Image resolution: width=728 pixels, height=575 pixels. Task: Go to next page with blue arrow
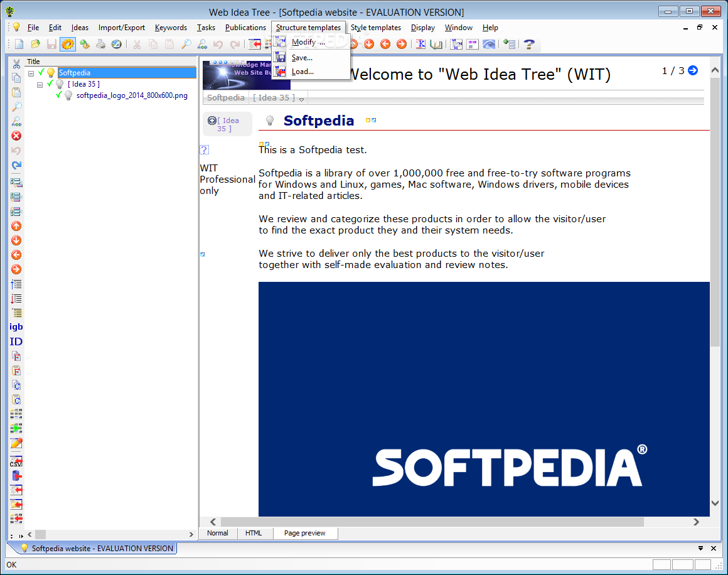point(693,70)
